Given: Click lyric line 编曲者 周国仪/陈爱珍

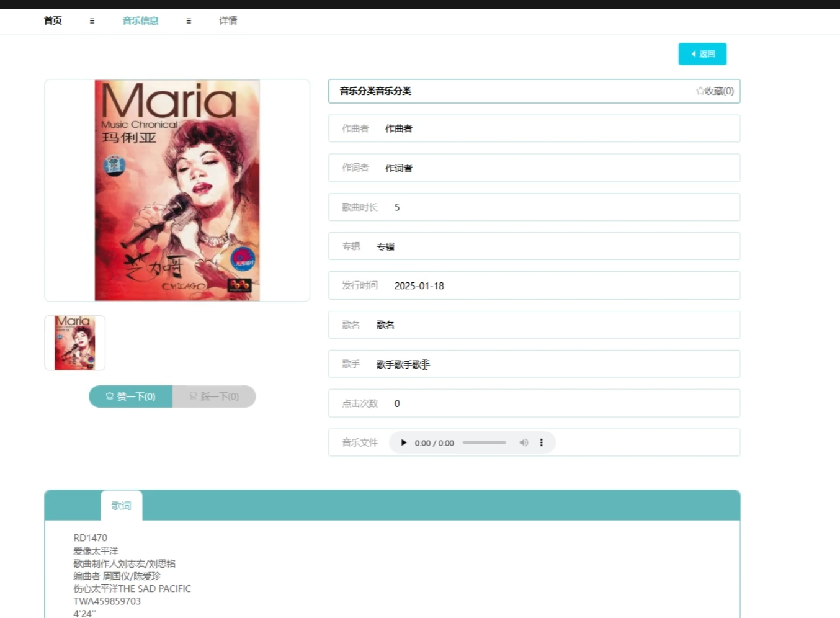Looking at the screenshot, I should [117, 576].
